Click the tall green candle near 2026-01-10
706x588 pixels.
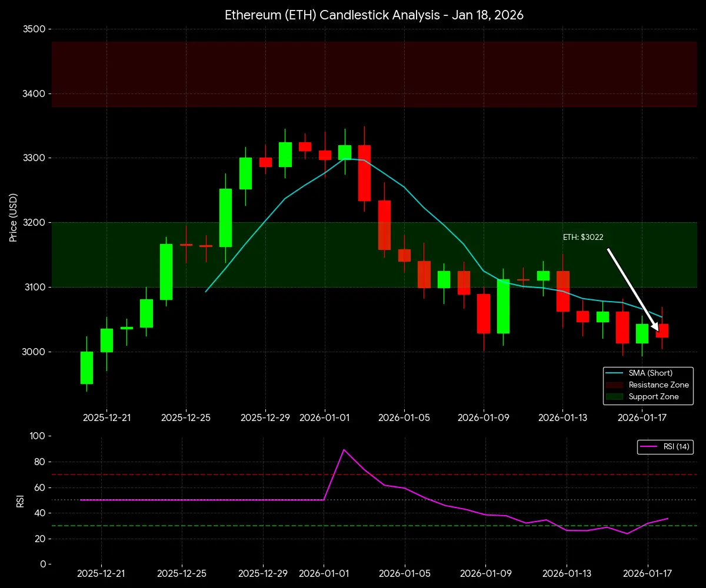tap(503, 306)
